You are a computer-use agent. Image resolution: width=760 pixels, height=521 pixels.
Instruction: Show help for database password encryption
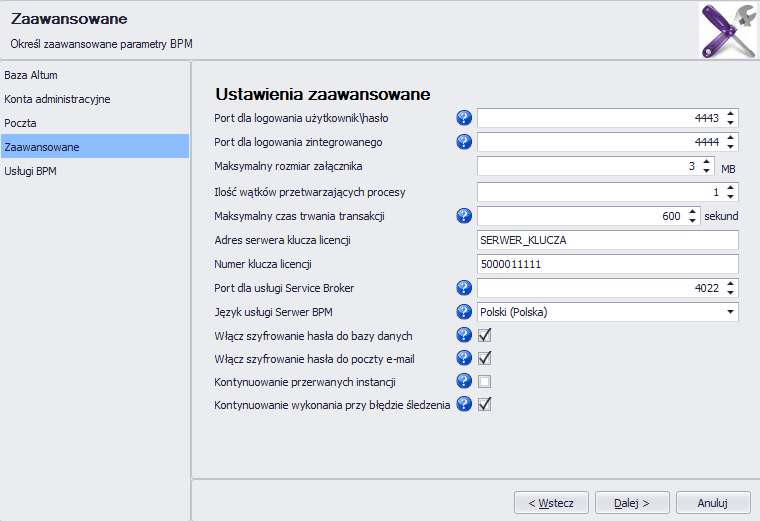(x=464, y=335)
